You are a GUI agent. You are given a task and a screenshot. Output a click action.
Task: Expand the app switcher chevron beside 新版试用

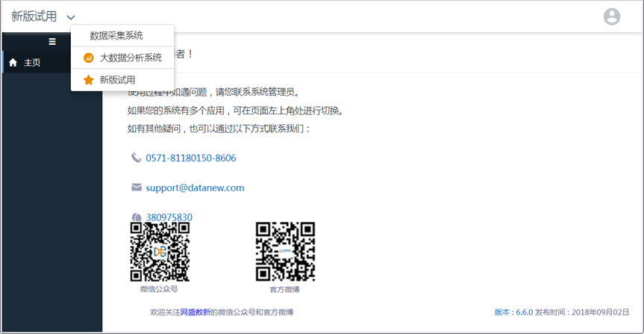coord(71,17)
